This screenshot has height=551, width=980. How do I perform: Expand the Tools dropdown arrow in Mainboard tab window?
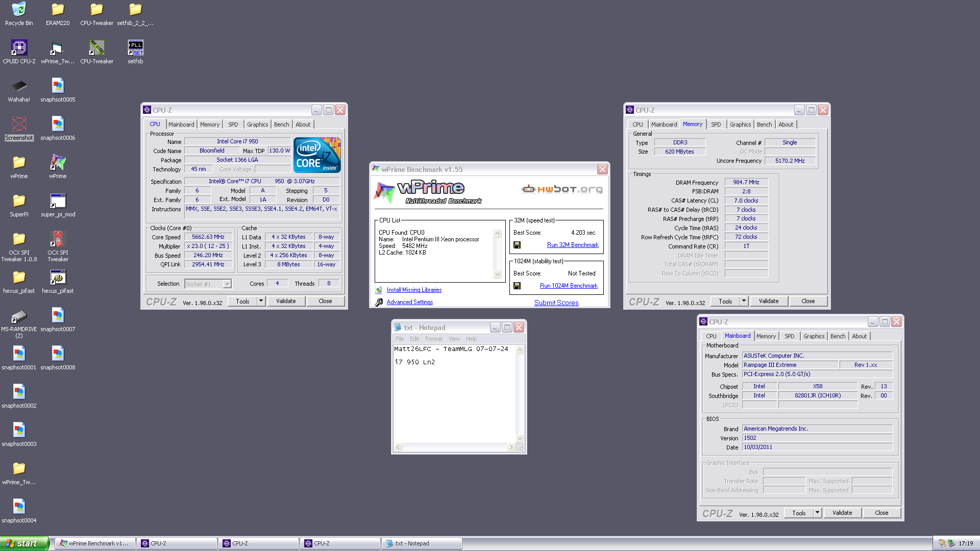(x=817, y=513)
